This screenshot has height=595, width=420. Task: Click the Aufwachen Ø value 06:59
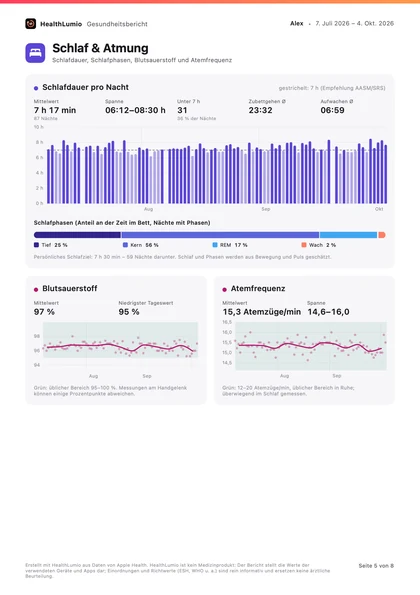click(x=332, y=110)
